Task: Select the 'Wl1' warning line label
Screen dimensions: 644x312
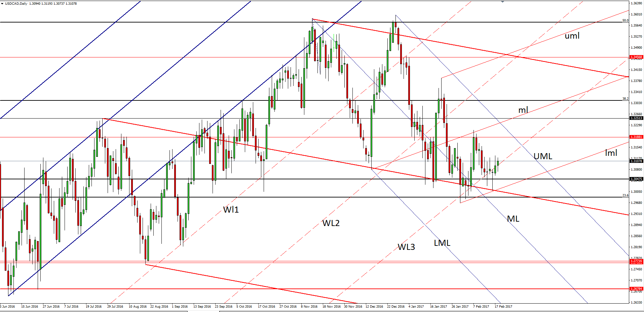Action: click(x=231, y=210)
